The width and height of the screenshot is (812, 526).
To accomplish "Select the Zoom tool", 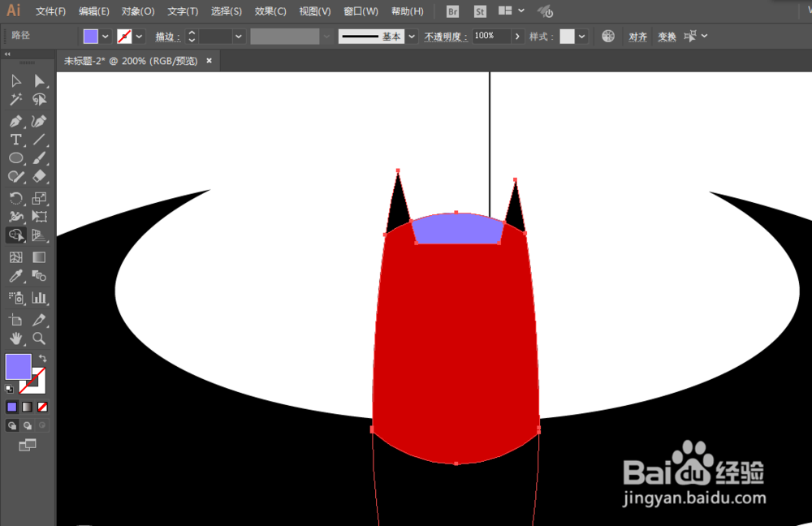I will [39, 338].
